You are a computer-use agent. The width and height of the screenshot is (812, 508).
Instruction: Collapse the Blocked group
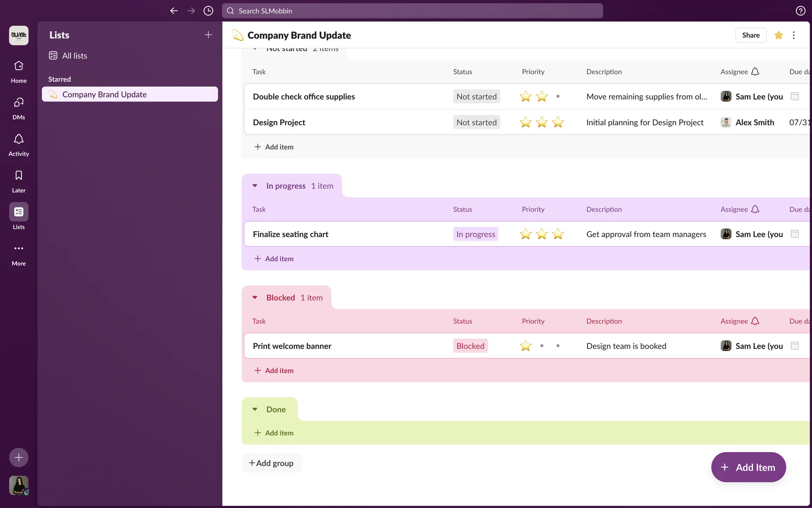(255, 298)
